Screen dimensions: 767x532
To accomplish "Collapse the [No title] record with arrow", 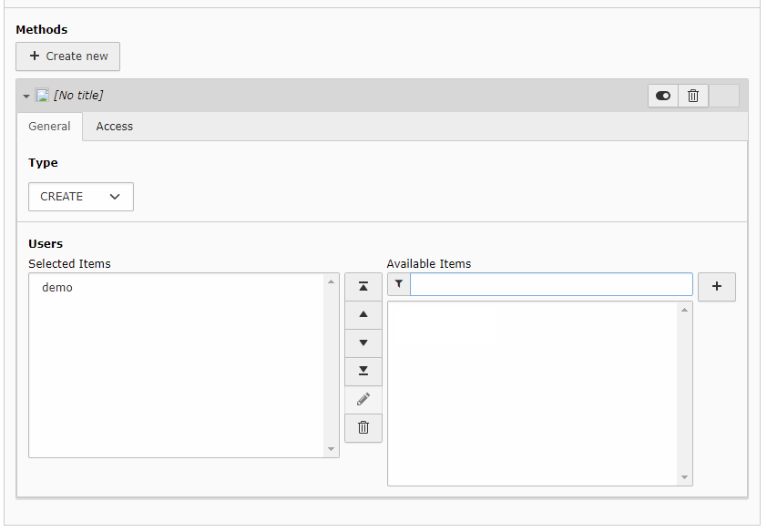I will [x=26, y=97].
